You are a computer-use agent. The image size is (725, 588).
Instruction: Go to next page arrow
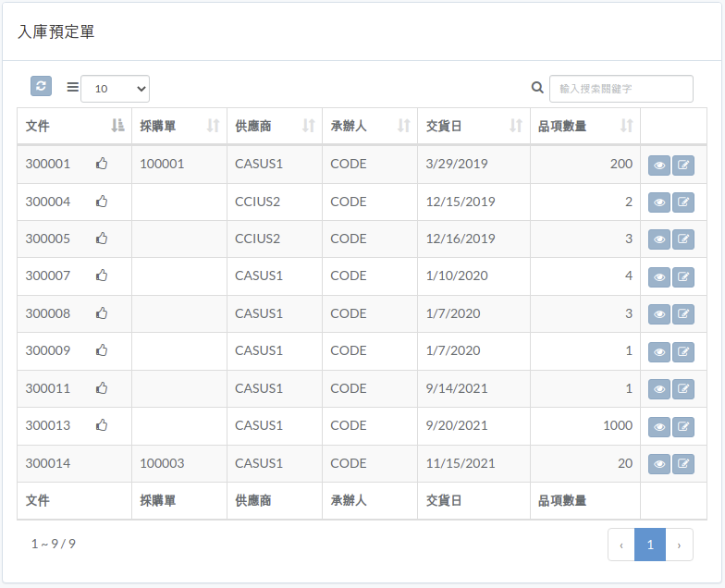pyautogui.click(x=679, y=545)
